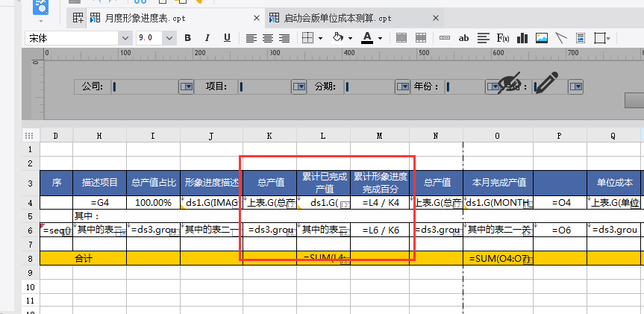Open the border style dropdown arrow

coord(320,39)
